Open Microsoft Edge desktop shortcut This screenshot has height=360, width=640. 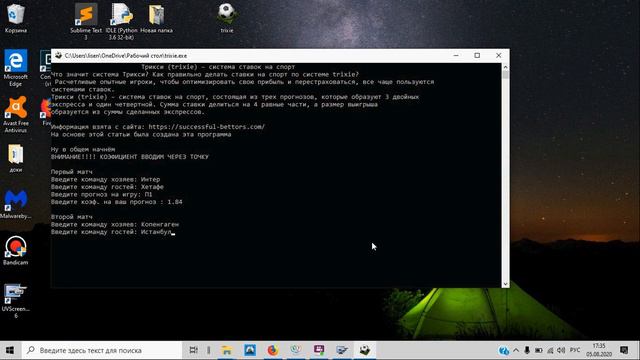coord(16,68)
